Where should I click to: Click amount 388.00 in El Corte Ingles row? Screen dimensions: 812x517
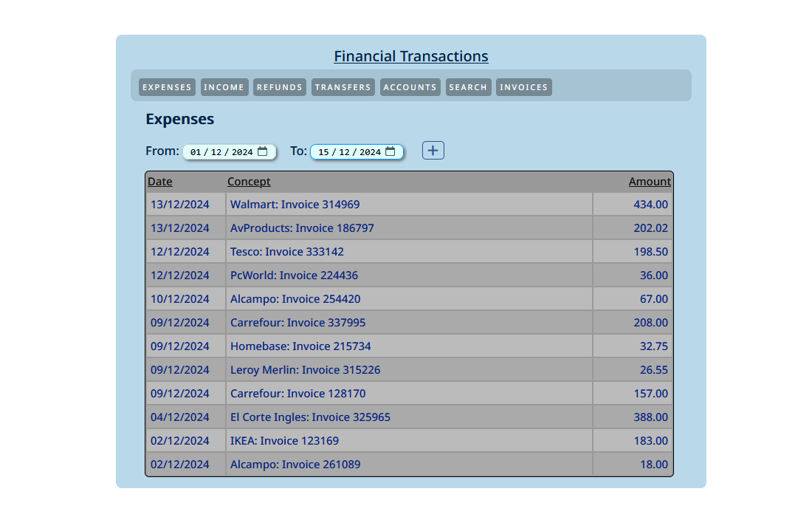650,417
